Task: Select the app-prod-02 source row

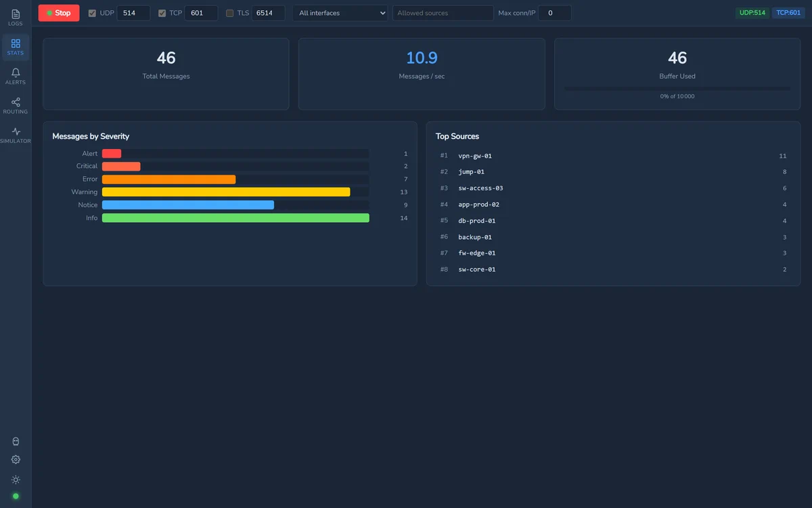Action: tap(613, 205)
